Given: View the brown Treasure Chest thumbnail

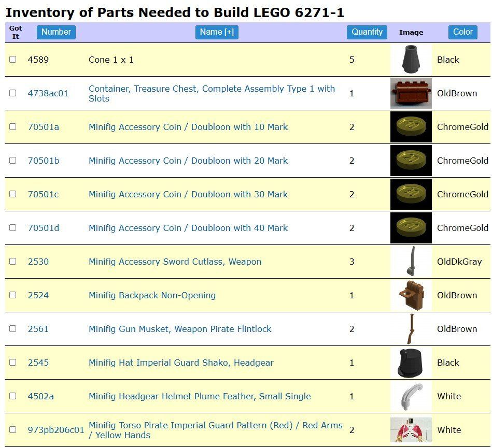Looking at the screenshot, I should [x=411, y=93].
